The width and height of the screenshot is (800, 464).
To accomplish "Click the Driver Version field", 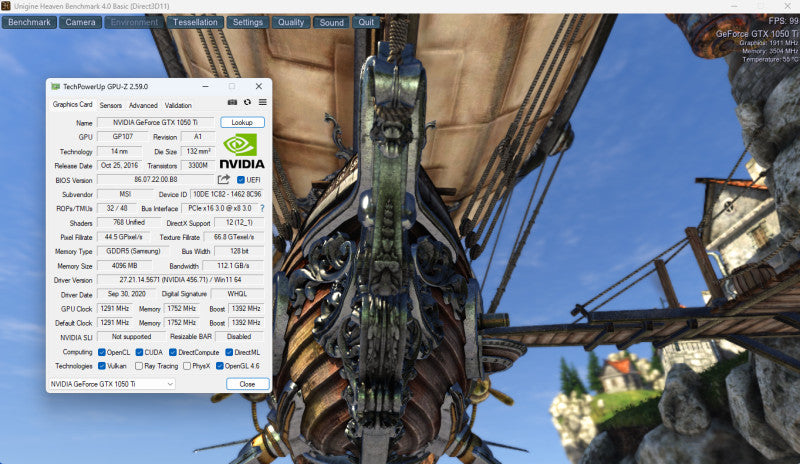I will [x=181, y=280].
